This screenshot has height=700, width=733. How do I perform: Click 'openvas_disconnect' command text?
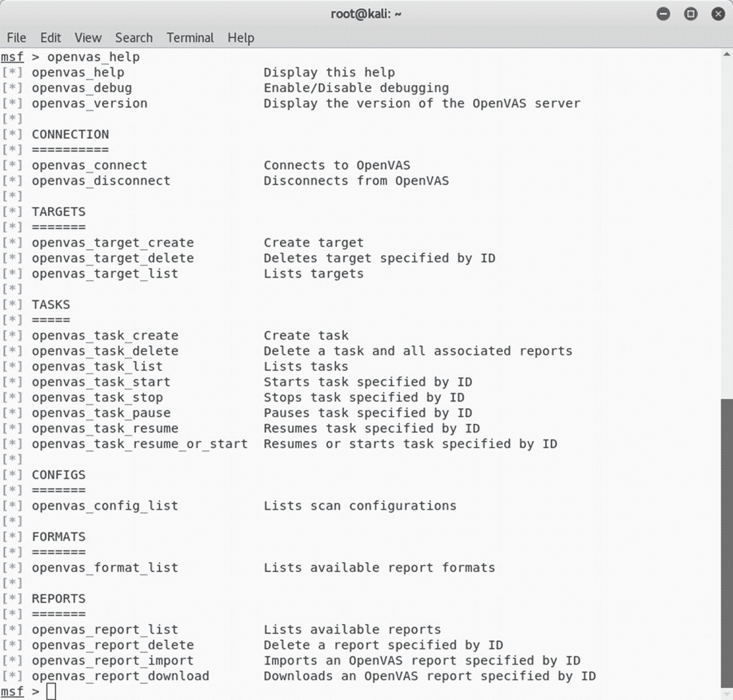(101, 181)
